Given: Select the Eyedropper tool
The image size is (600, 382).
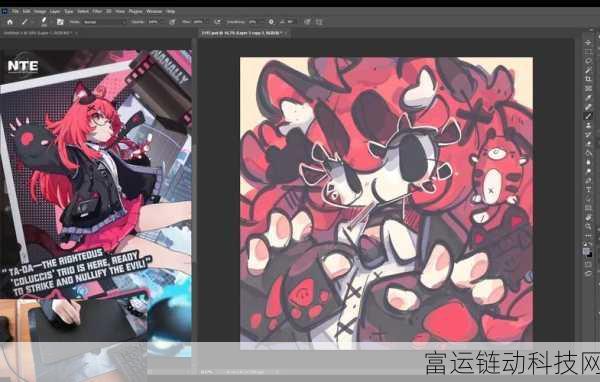Looking at the screenshot, I should (x=589, y=98).
